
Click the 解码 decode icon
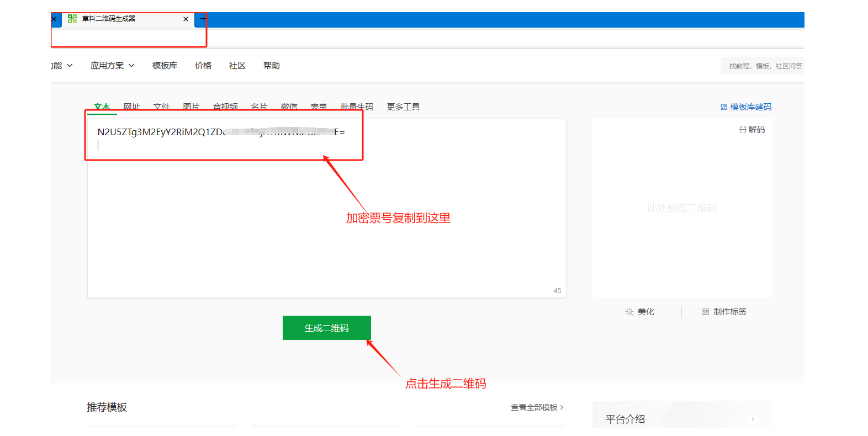743,130
